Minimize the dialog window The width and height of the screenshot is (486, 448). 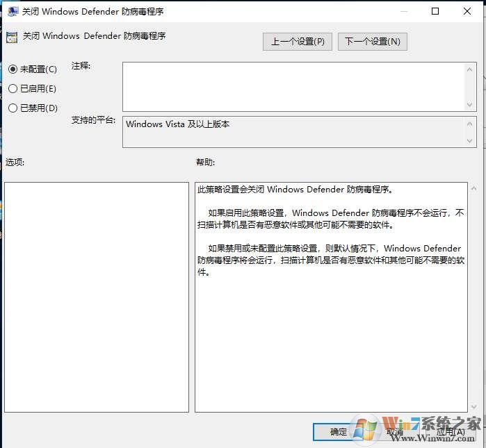click(x=404, y=11)
